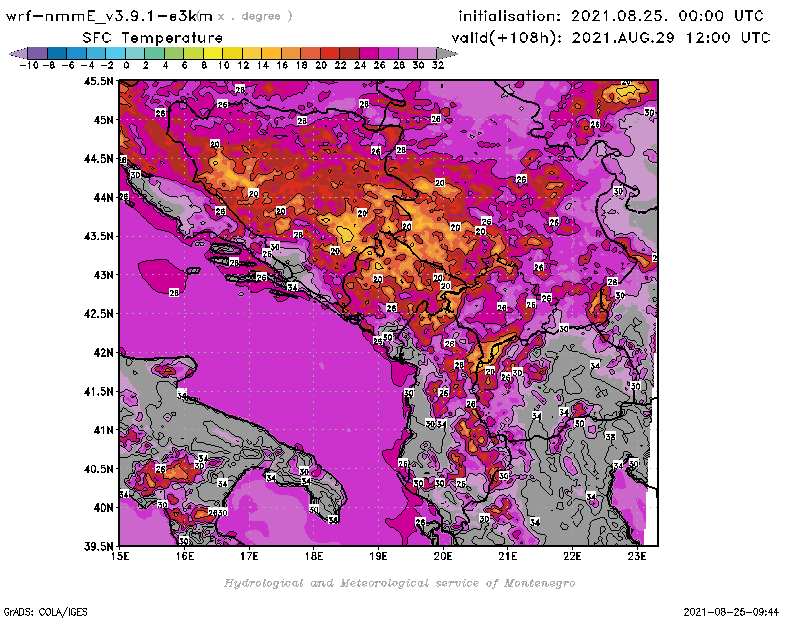
Task: Click the '0' legend scale label
Action: (126, 65)
